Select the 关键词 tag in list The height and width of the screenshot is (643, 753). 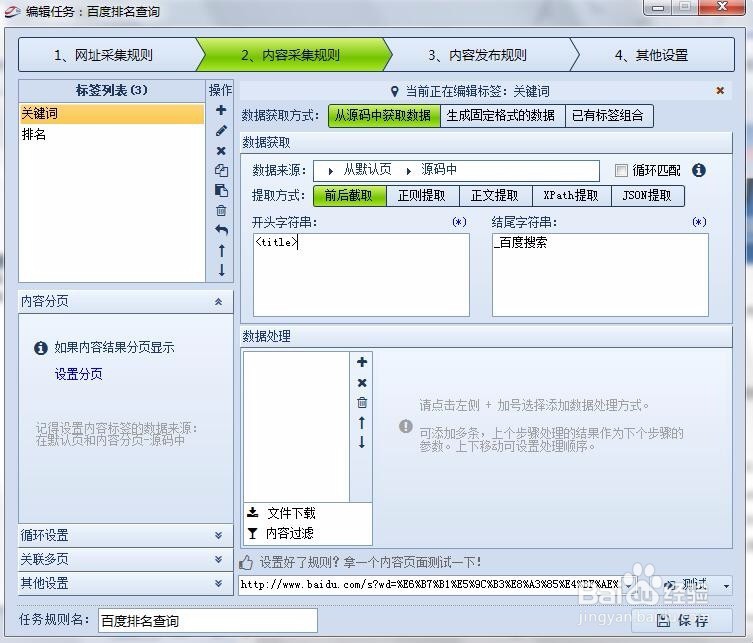[112, 114]
